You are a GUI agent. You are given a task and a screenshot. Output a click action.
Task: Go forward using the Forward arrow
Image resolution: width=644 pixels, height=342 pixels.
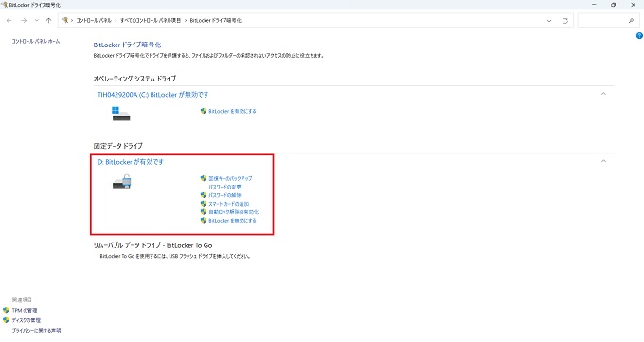click(24, 21)
